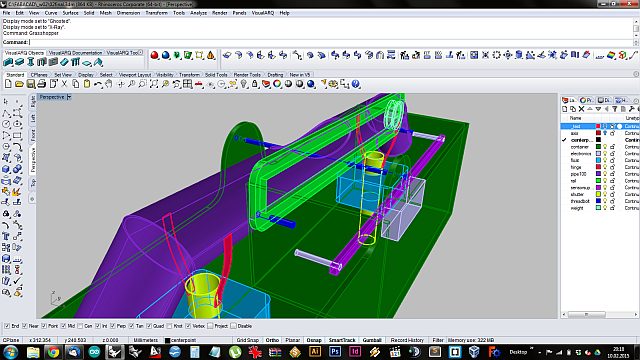
Task: Enable the Knot osnap checkbox
Action: [x=169, y=326]
